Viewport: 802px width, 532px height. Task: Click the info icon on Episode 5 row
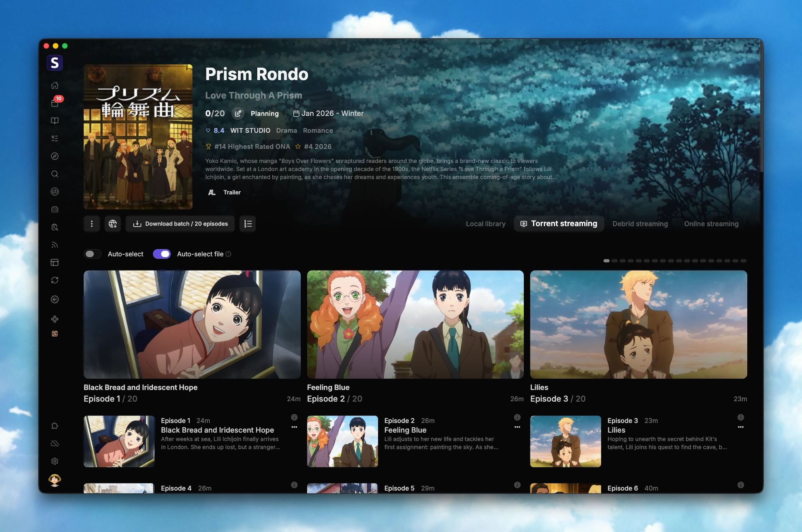[x=518, y=485]
